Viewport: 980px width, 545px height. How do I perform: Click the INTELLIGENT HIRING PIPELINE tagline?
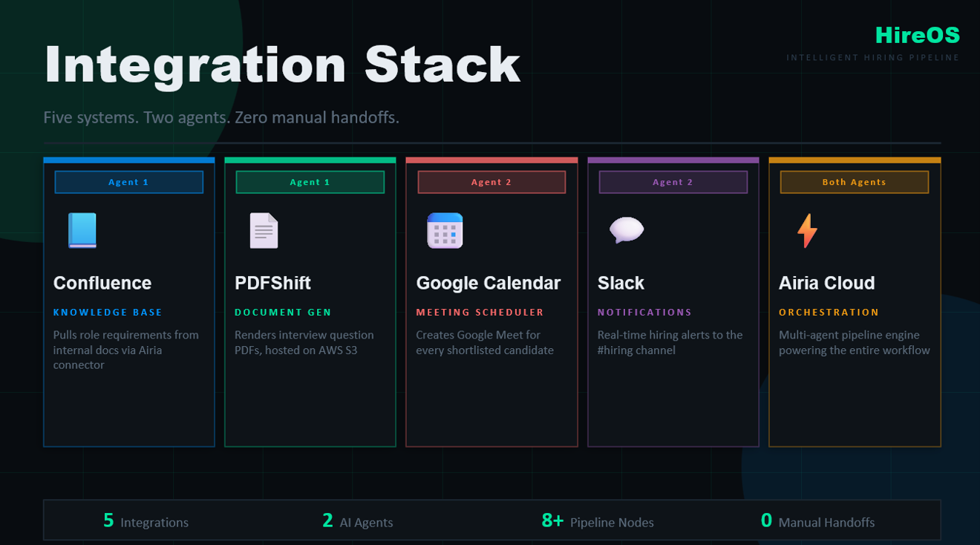pos(873,58)
